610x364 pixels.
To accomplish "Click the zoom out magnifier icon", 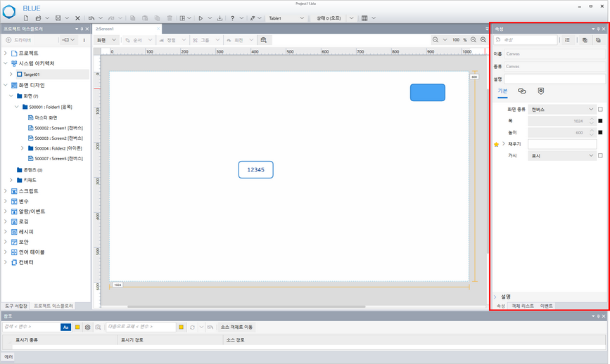I will [x=436, y=40].
